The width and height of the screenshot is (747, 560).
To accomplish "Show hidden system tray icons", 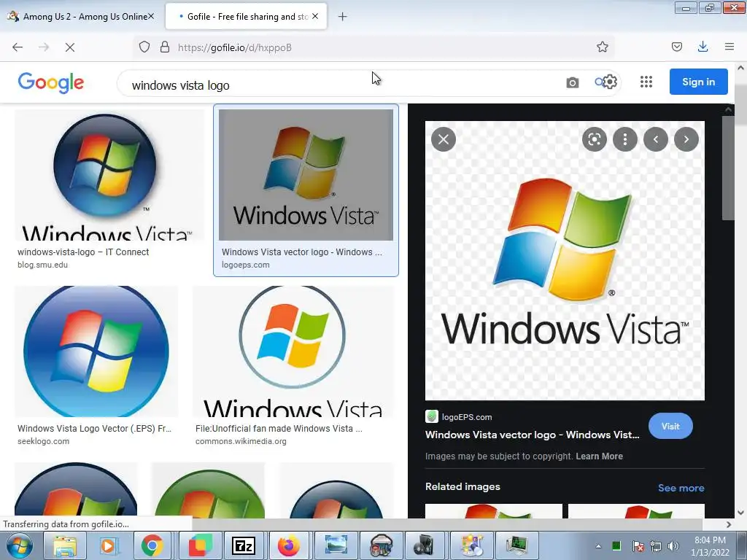I will click(598, 546).
